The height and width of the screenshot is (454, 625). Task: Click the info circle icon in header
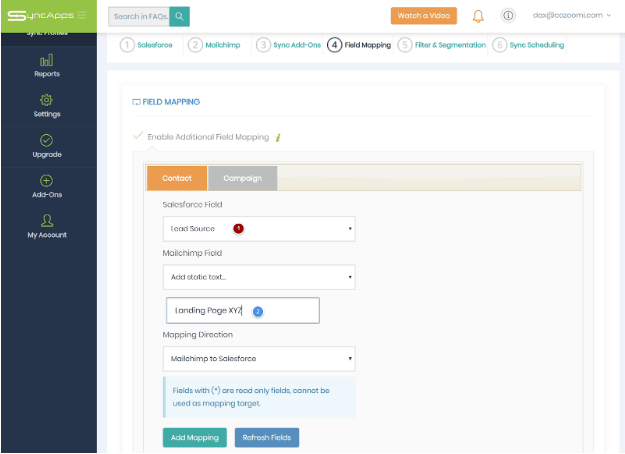tap(508, 16)
